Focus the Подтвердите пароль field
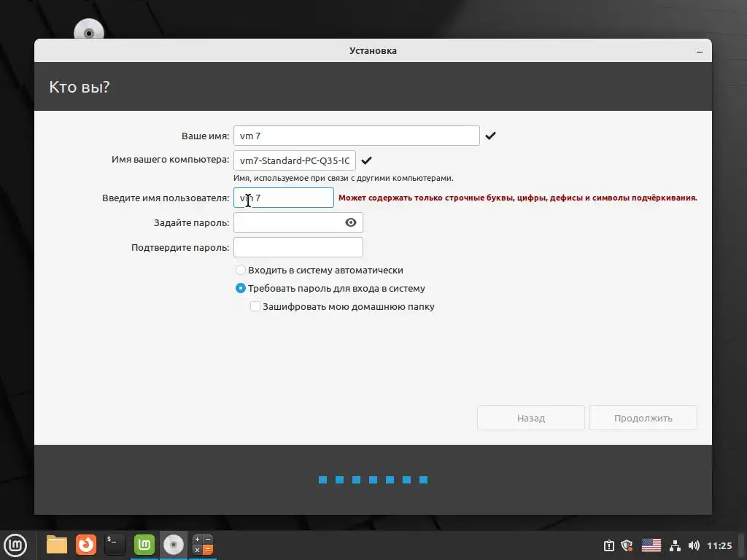 pos(298,247)
